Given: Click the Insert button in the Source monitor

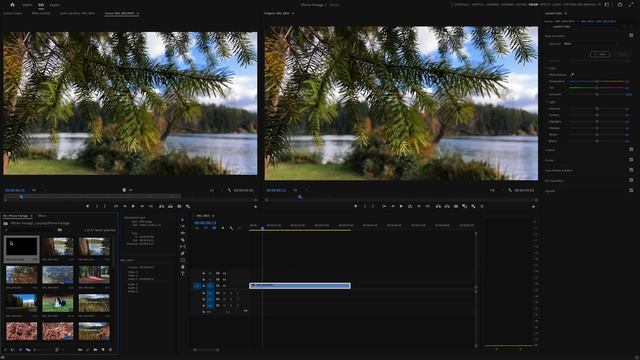Looking at the screenshot, I should 162,207.
